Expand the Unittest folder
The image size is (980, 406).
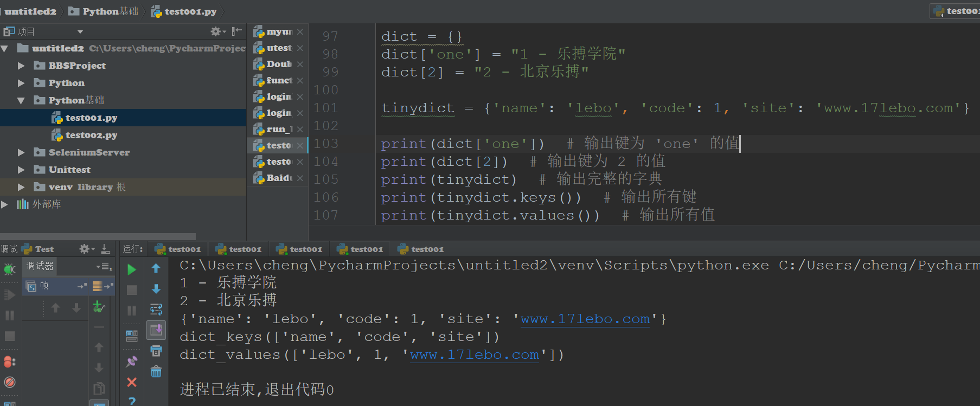tap(21, 170)
